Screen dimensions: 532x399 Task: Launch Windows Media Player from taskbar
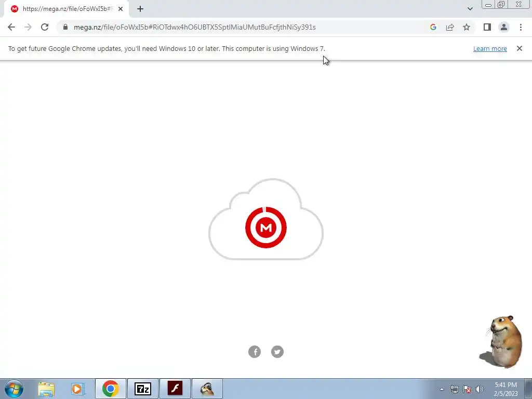78,389
